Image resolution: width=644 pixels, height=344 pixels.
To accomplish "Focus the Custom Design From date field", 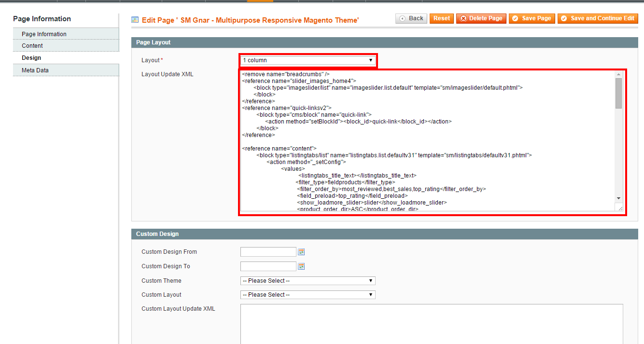I will pyautogui.click(x=268, y=252).
